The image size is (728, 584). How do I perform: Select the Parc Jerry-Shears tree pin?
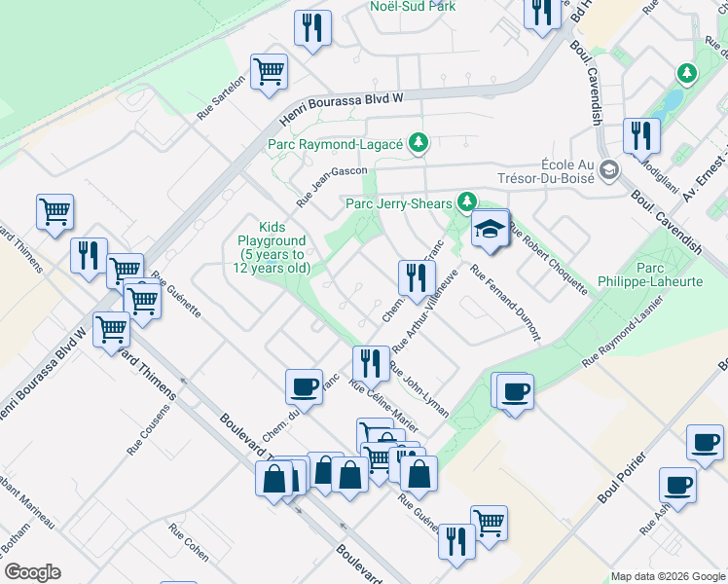point(467,201)
